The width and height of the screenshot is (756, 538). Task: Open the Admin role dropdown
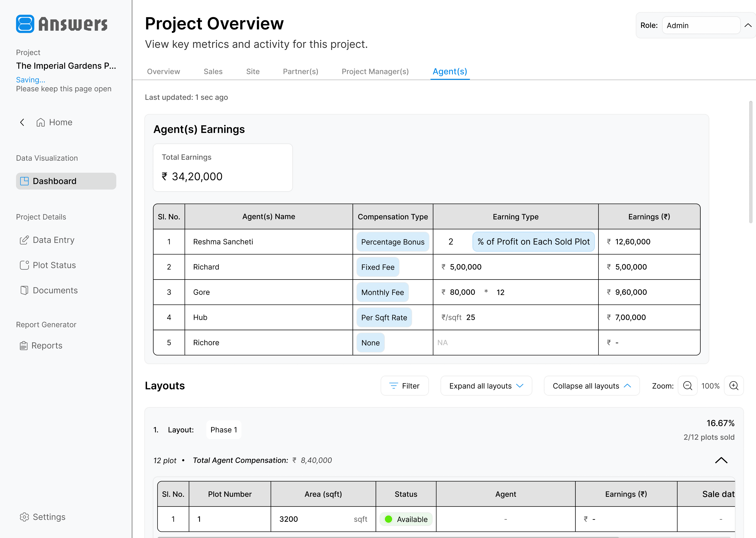[x=701, y=25]
